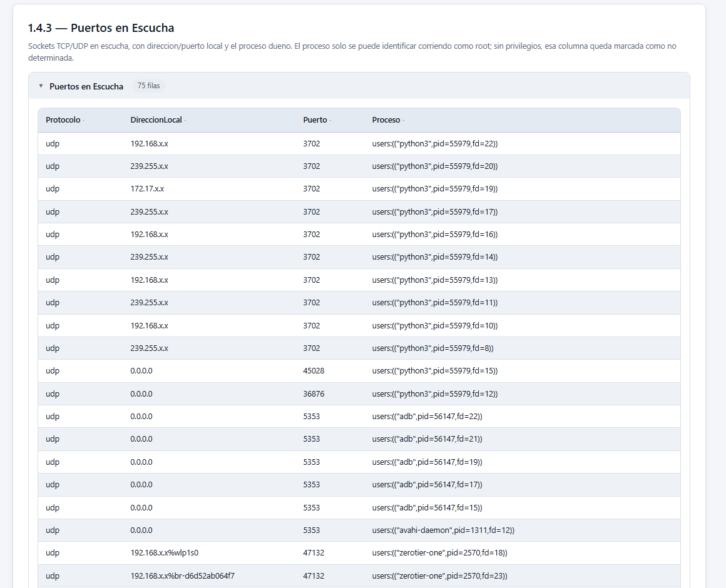Select the process cell with python3 fd=20

point(435,166)
